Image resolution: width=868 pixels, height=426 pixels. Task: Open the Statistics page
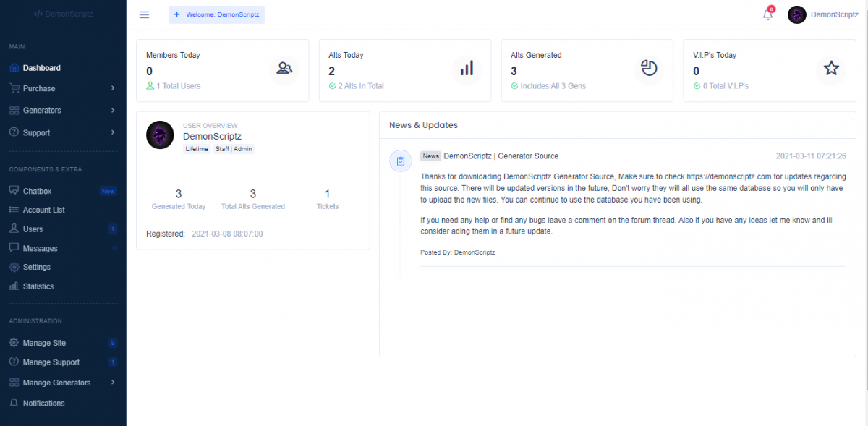(38, 286)
